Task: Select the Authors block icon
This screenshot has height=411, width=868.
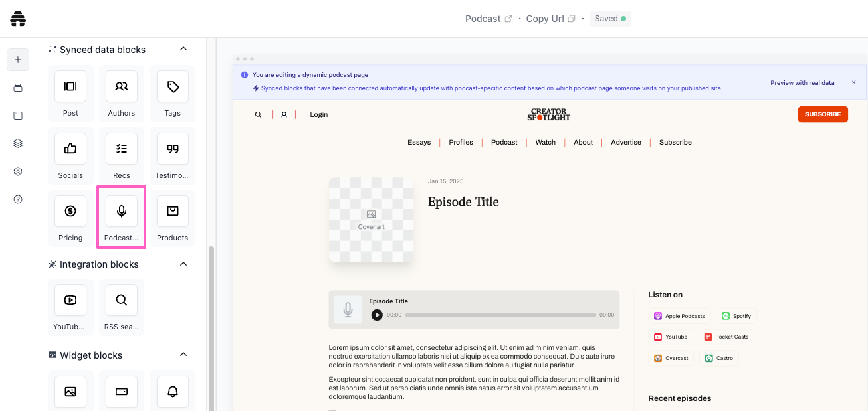Action: pos(122,87)
